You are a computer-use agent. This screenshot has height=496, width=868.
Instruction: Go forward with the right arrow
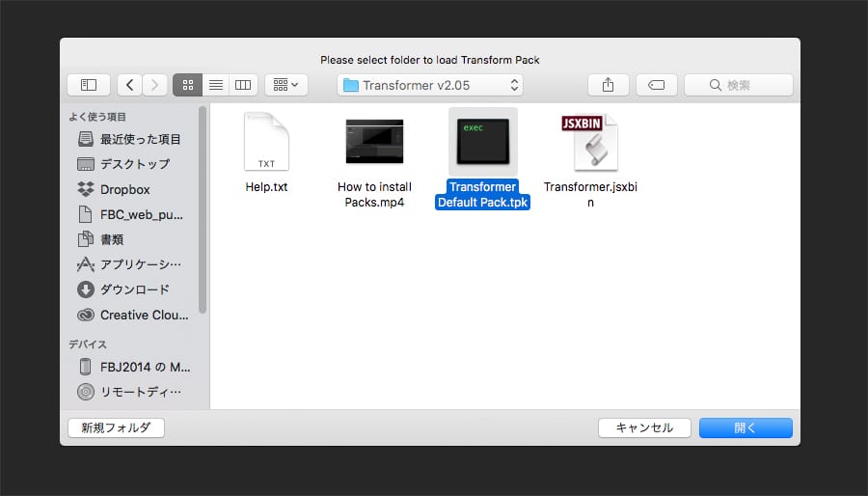click(x=154, y=85)
